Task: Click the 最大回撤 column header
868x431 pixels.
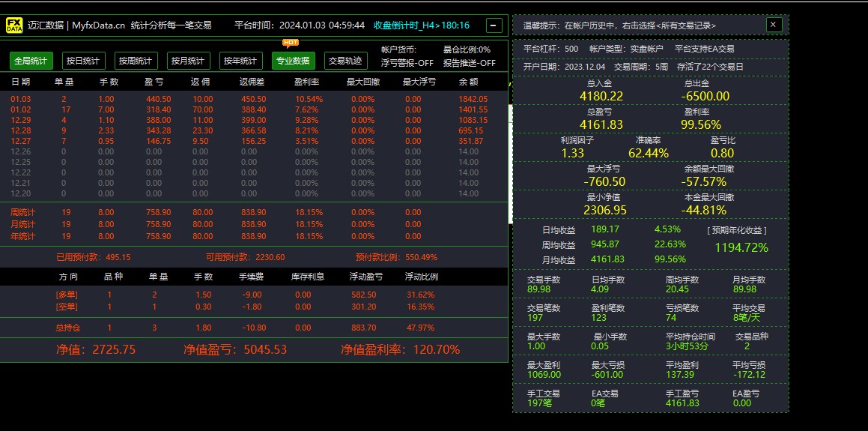Action: tap(363, 82)
